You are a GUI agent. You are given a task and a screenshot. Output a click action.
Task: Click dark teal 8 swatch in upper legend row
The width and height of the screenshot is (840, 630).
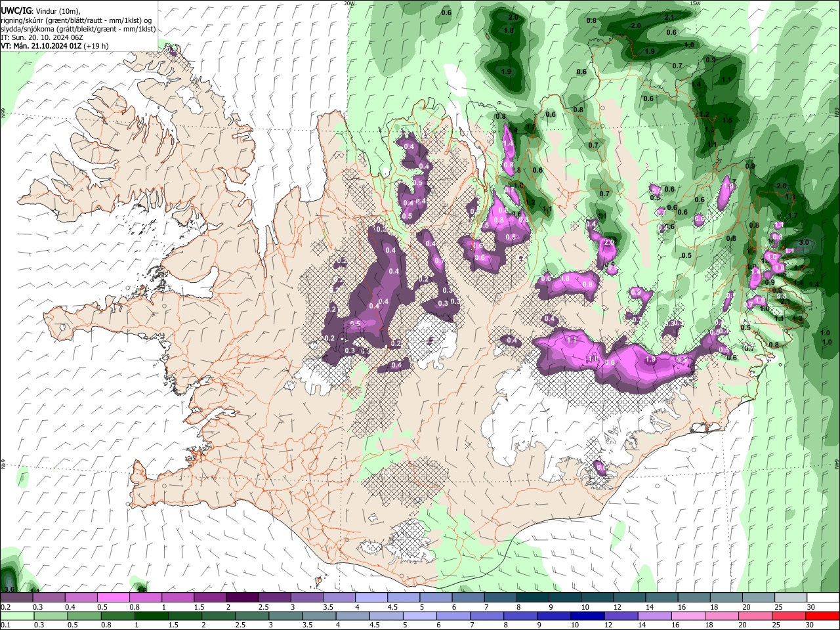532,598
